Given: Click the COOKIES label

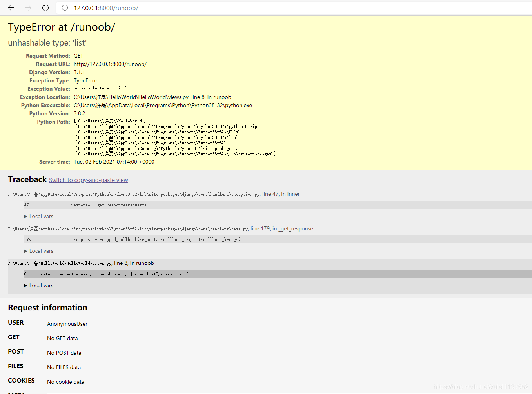Looking at the screenshot, I should [21, 381].
